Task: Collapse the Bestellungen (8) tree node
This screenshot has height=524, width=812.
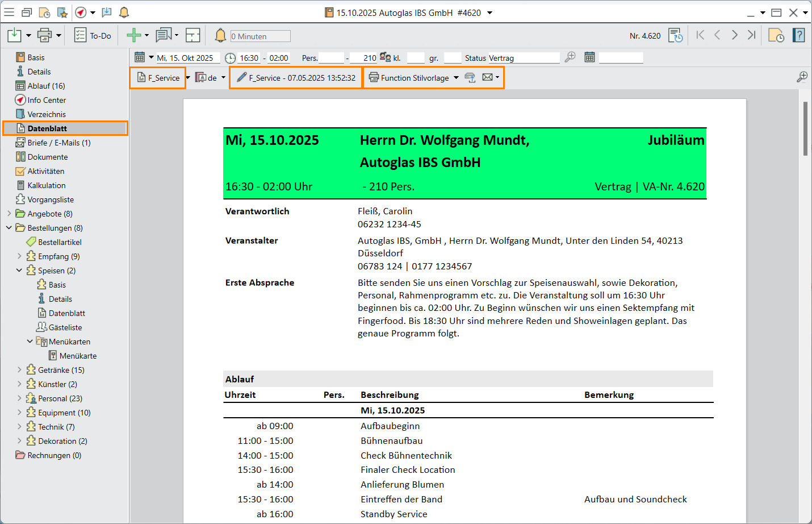Action: [x=9, y=228]
